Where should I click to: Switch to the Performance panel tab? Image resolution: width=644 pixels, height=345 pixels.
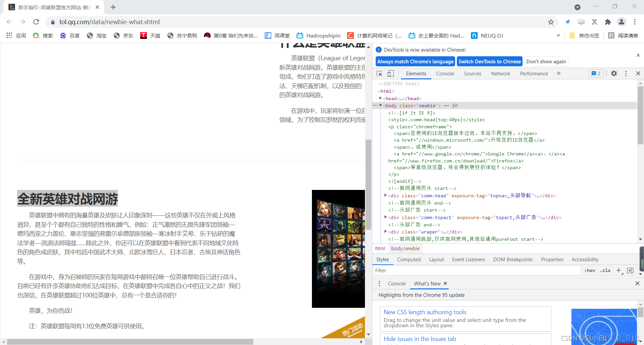534,73
